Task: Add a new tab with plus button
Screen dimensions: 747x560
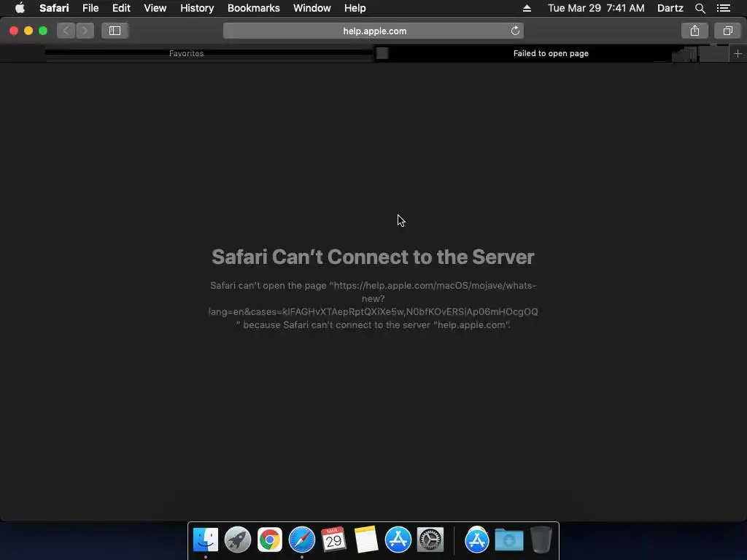Action: coord(738,53)
